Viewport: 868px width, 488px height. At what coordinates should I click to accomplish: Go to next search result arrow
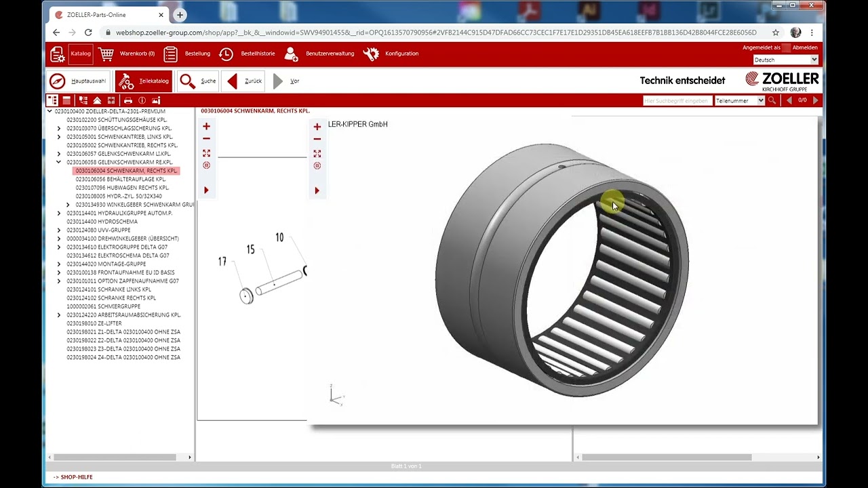click(815, 100)
